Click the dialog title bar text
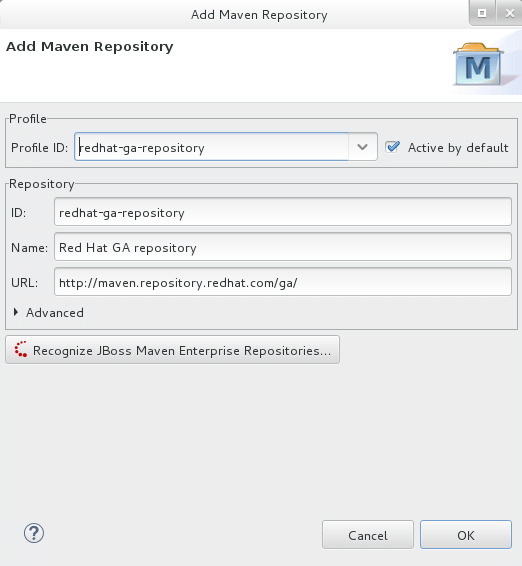 point(259,15)
